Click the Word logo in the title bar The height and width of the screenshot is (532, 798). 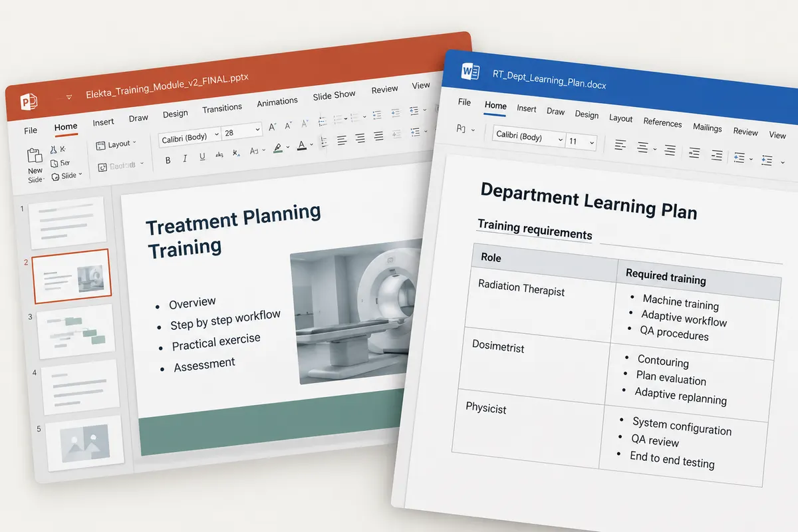(471, 71)
